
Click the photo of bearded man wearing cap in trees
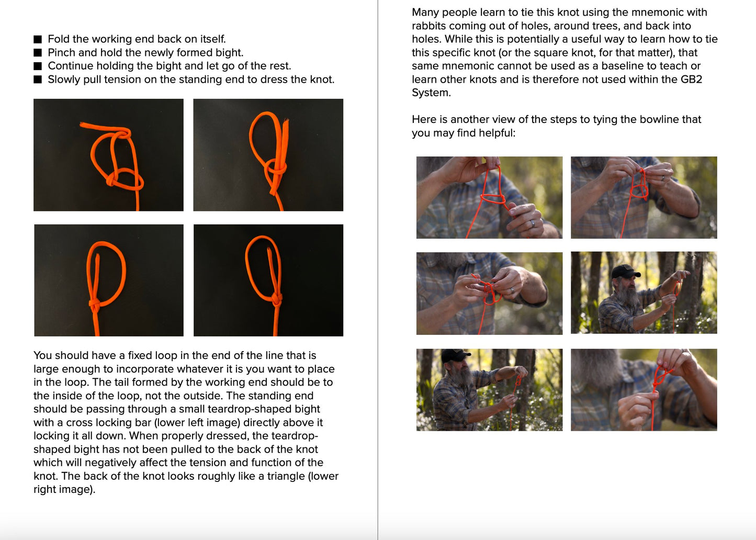click(644, 292)
